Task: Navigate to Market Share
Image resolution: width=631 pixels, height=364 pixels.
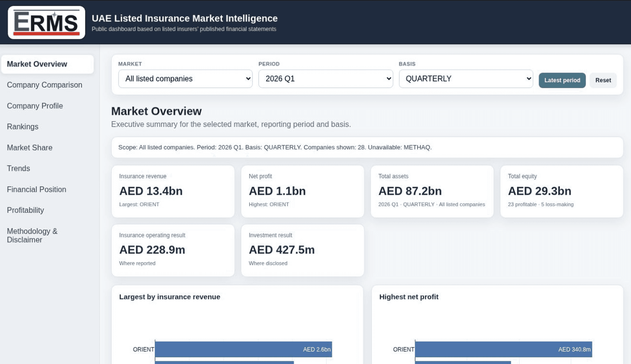Action: click(x=29, y=147)
